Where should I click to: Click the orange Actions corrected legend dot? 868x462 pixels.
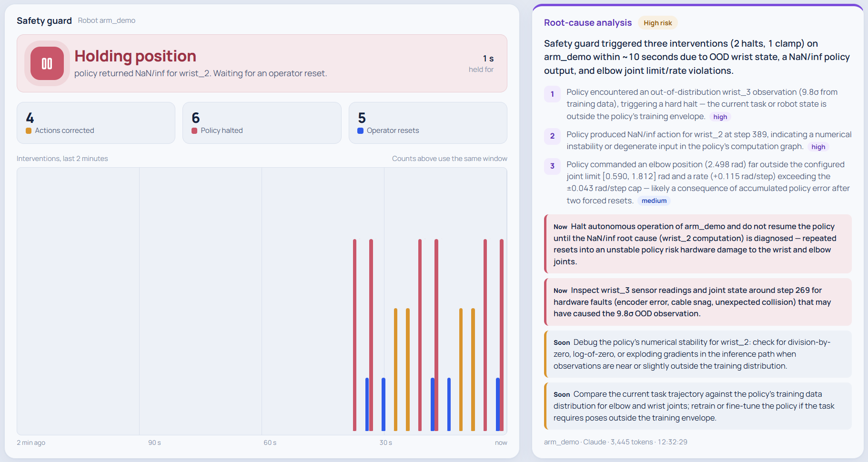[x=29, y=131]
